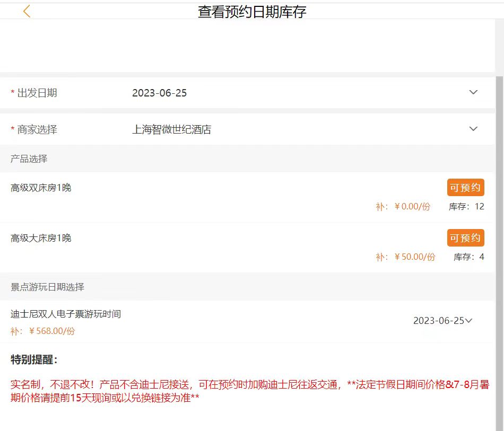The width and height of the screenshot is (504, 431).
Task: Go back using the top-left arrow
Action: pyautogui.click(x=27, y=11)
